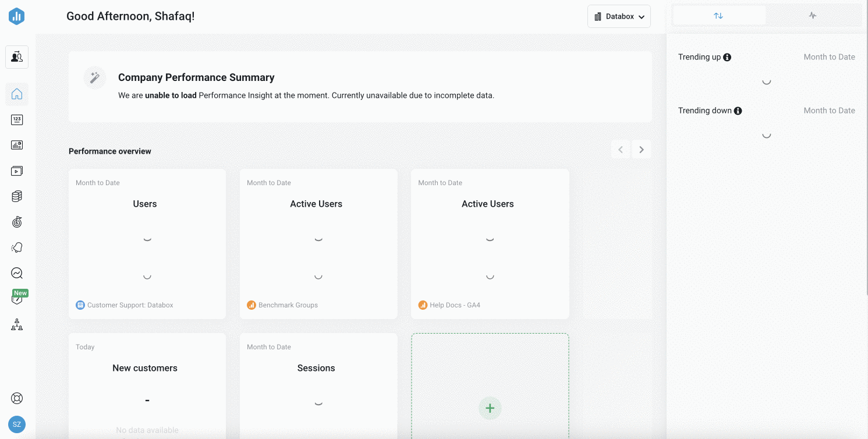Go to Home in sidebar
The image size is (868, 439).
[x=17, y=94]
